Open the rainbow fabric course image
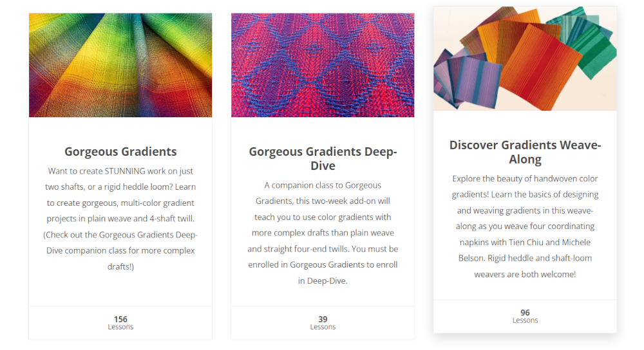Screen dimensions: 644x350 tap(120, 65)
